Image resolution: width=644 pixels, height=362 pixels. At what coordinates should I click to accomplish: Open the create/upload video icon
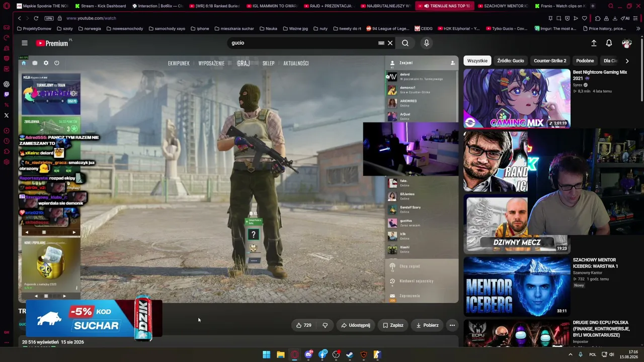(x=594, y=43)
